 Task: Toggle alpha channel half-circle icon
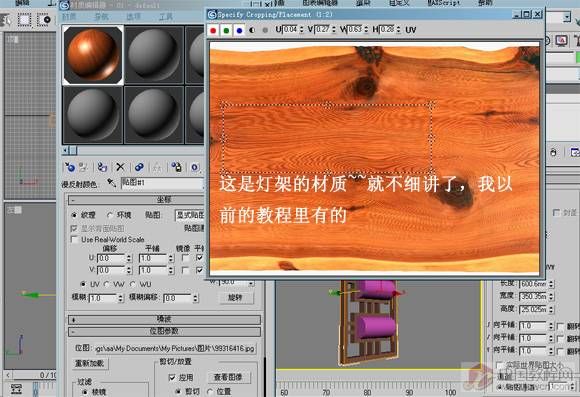252,30
